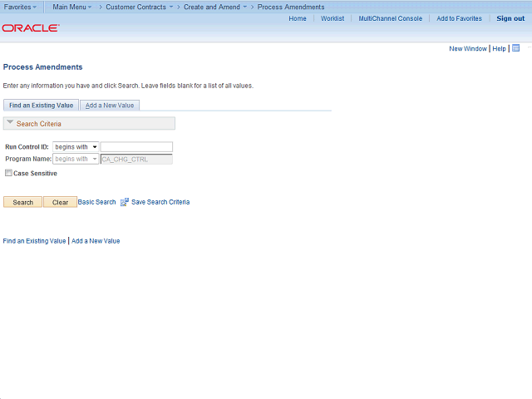Click the bottom Add a New Value link

[x=96, y=241]
